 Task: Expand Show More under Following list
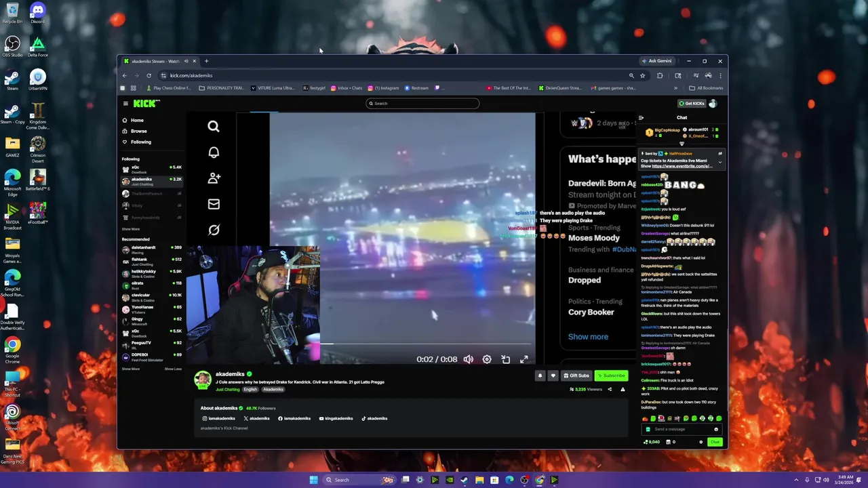pyautogui.click(x=130, y=229)
